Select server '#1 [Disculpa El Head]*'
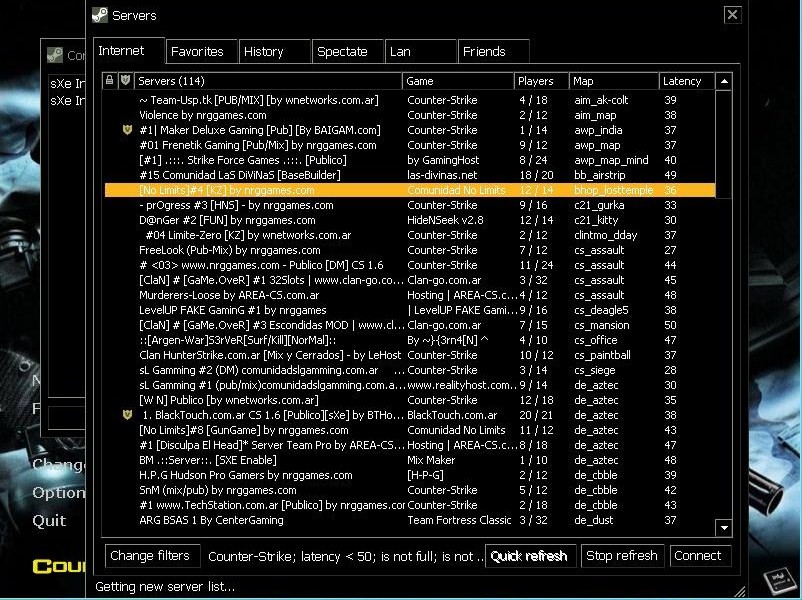This screenshot has height=600, width=802. coord(410,445)
